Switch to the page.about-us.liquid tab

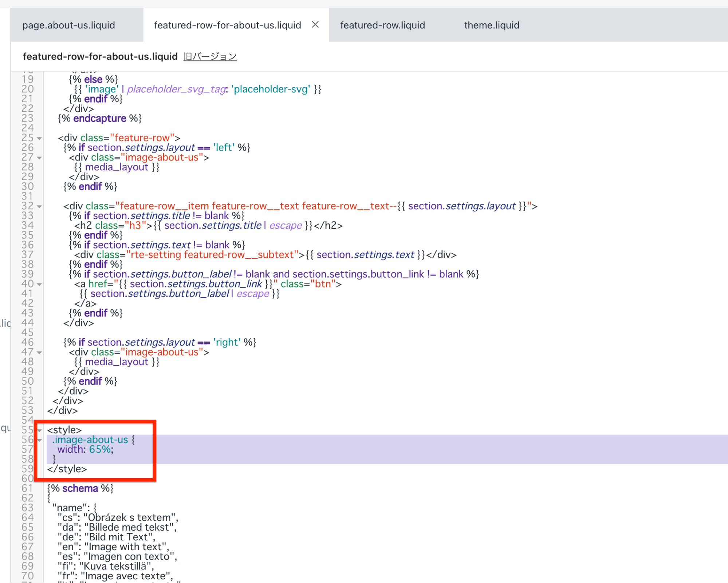click(x=68, y=25)
